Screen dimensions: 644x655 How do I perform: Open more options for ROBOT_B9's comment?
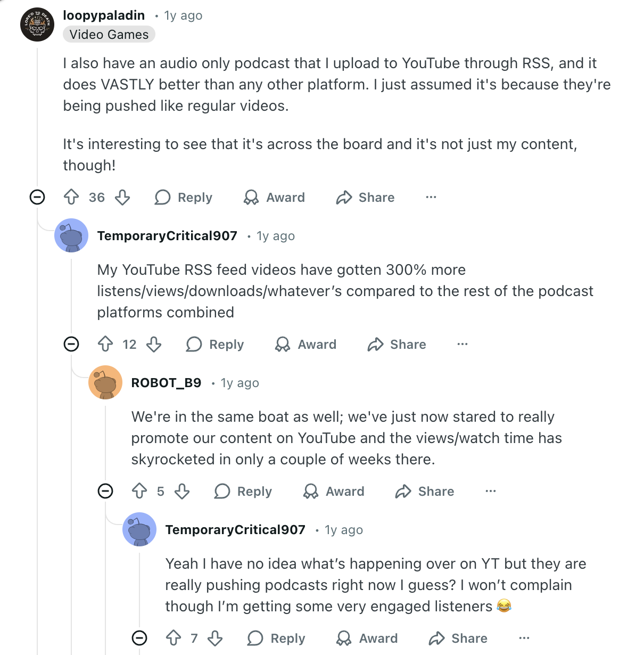pos(491,492)
